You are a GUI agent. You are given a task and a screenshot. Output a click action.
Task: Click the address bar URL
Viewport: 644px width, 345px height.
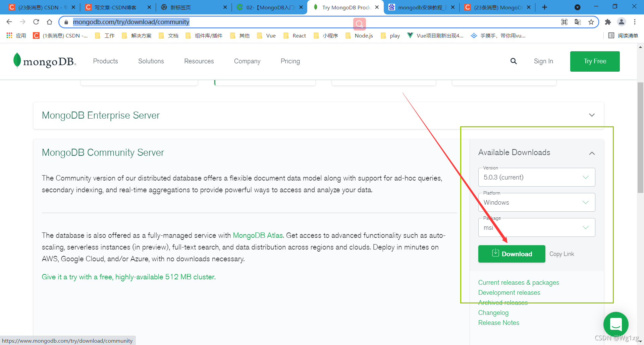pos(131,22)
